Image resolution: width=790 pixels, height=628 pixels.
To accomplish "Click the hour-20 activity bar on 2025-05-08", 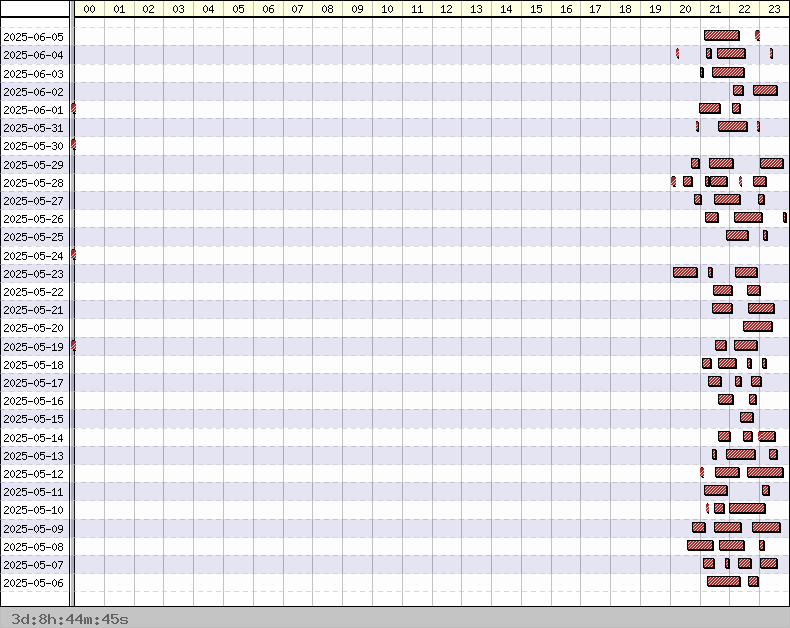I will tap(700, 545).
